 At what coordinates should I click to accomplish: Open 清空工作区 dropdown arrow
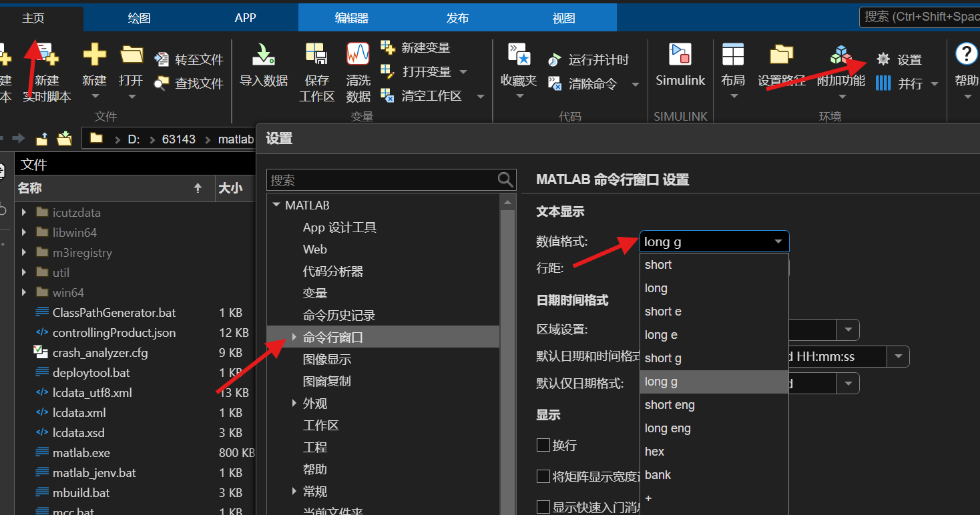pos(480,97)
